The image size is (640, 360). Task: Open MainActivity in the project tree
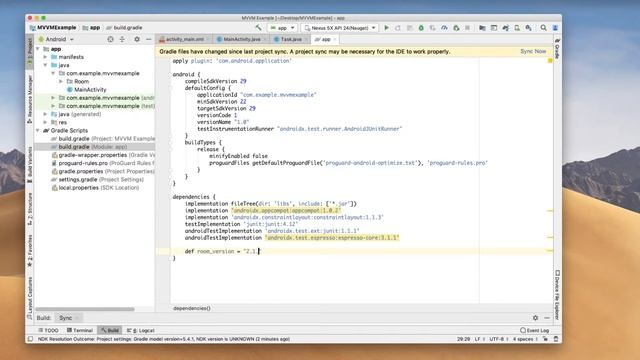coord(86,90)
